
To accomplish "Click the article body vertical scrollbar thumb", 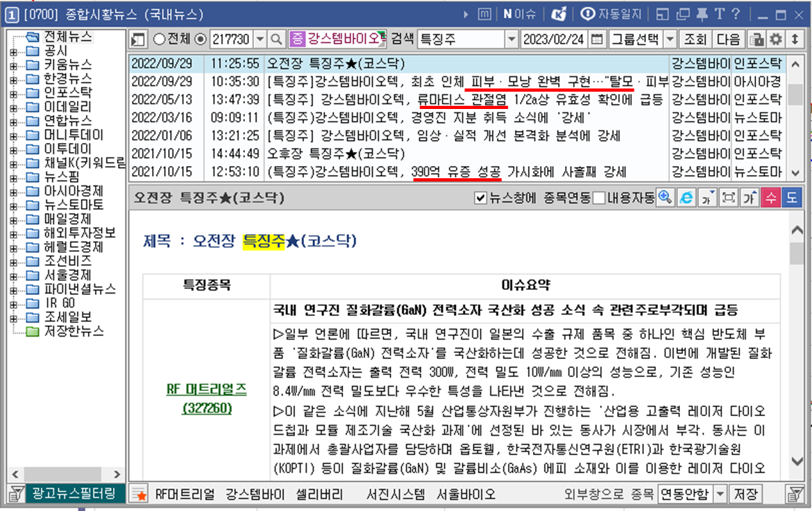I will [797, 254].
